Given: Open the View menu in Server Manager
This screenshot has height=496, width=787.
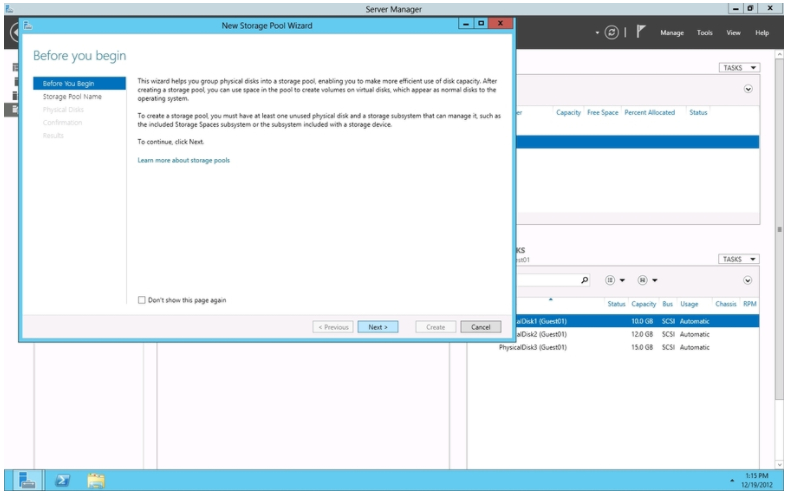Looking at the screenshot, I should click(x=733, y=33).
